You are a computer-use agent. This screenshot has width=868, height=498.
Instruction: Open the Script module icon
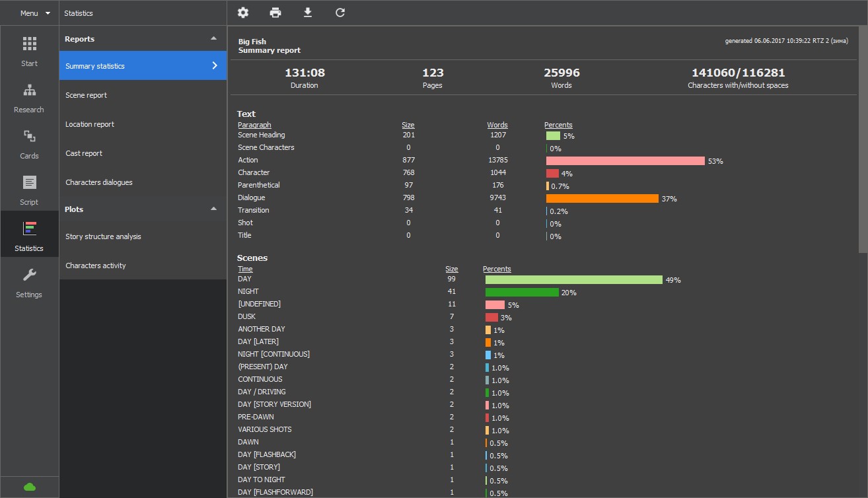29,182
